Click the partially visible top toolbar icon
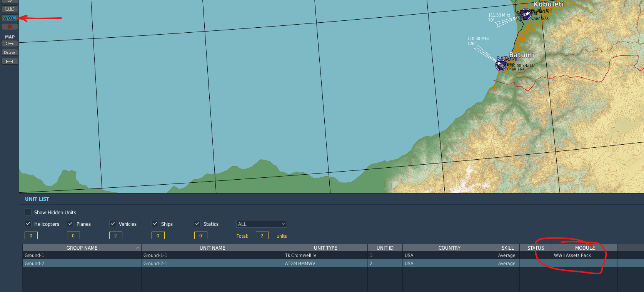This screenshot has width=644, height=292. tap(10, 1)
